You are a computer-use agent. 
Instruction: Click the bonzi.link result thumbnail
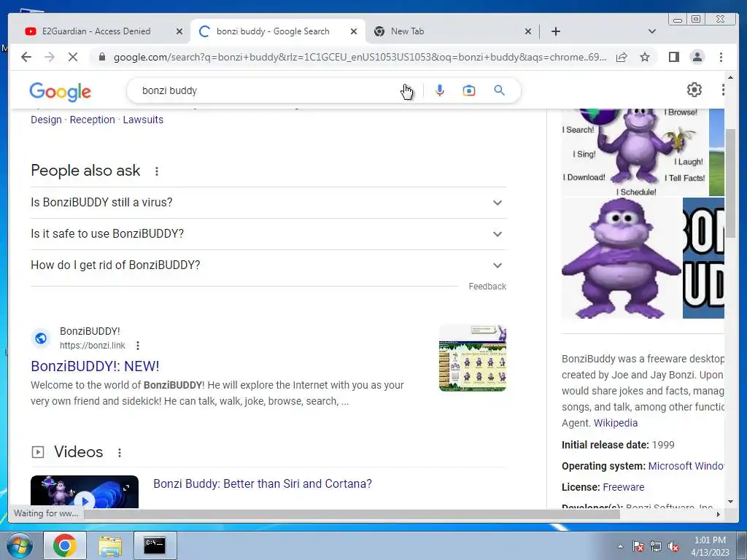473,358
